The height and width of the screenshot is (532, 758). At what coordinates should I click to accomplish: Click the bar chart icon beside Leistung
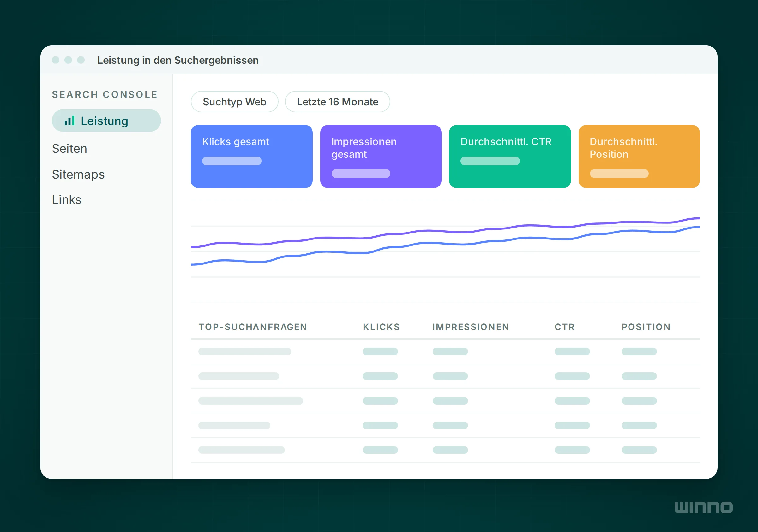69,121
